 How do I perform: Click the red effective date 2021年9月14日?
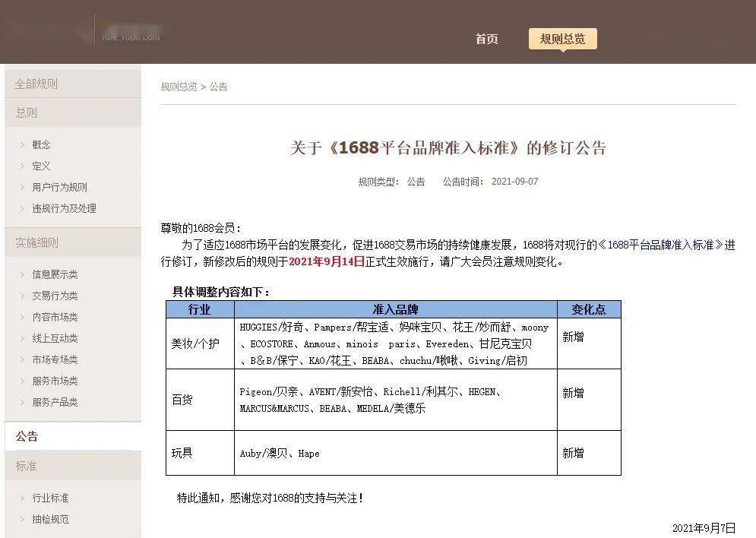point(327,261)
